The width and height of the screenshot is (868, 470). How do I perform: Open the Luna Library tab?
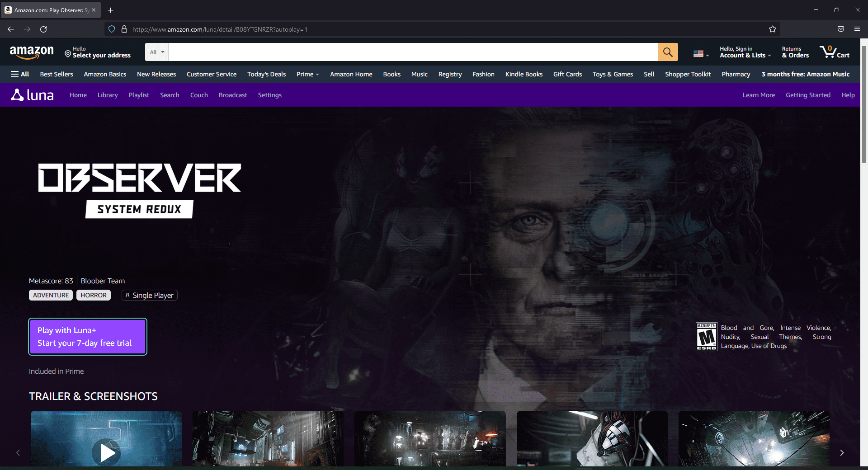108,95
